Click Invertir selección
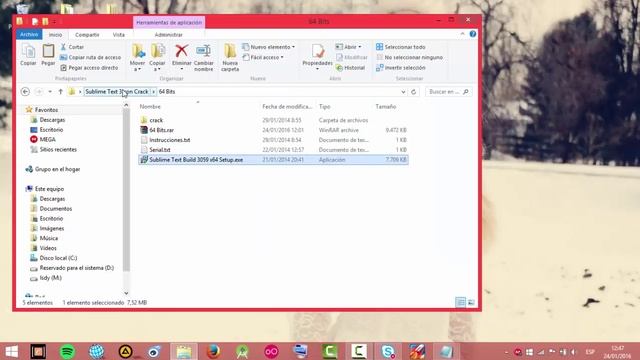The image size is (640, 360). (x=400, y=68)
